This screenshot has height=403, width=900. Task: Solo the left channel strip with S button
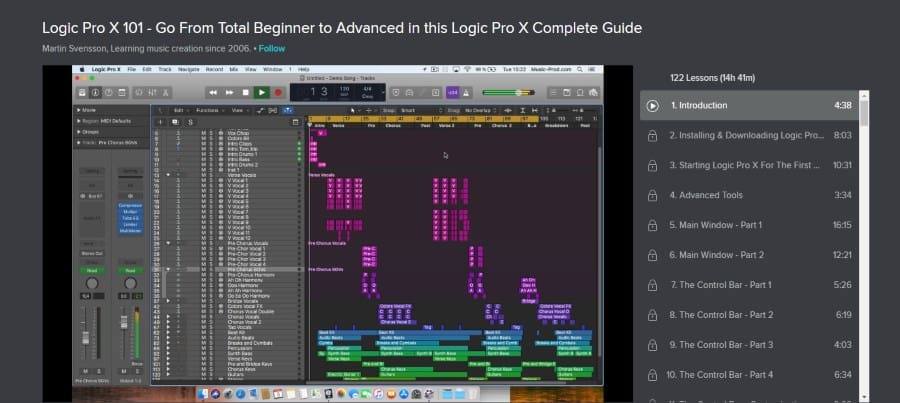coord(98,371)
